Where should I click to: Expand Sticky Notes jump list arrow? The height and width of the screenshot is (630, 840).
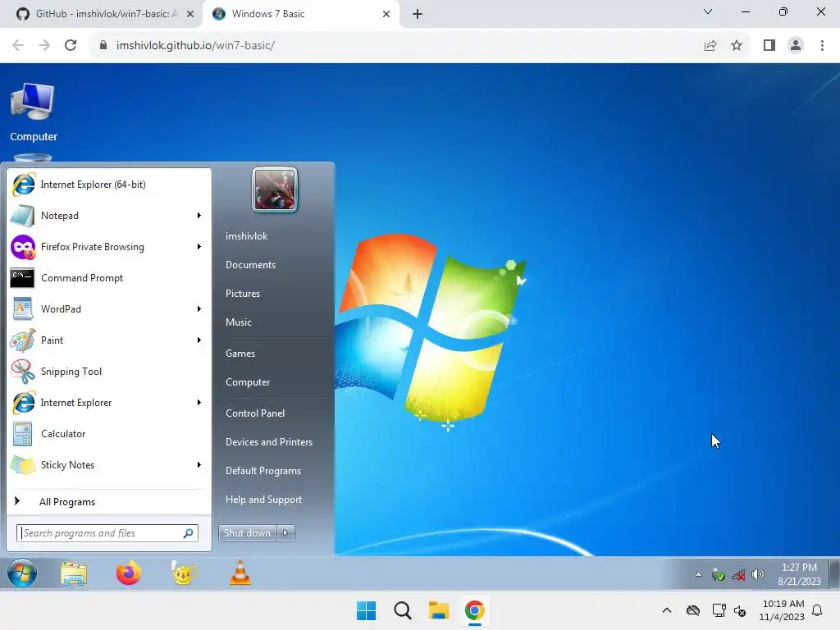click(x=199, y=465)
